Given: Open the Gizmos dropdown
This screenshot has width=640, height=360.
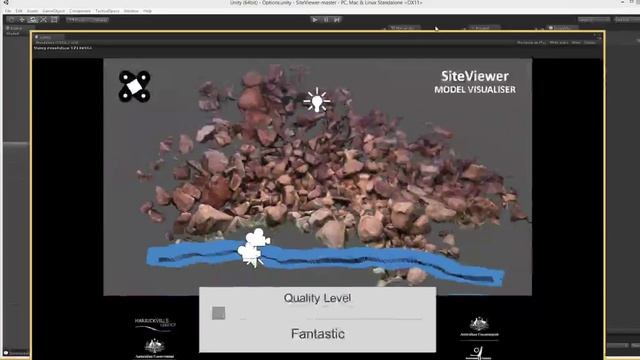Looking at the screenshot, I should (590, 42).
